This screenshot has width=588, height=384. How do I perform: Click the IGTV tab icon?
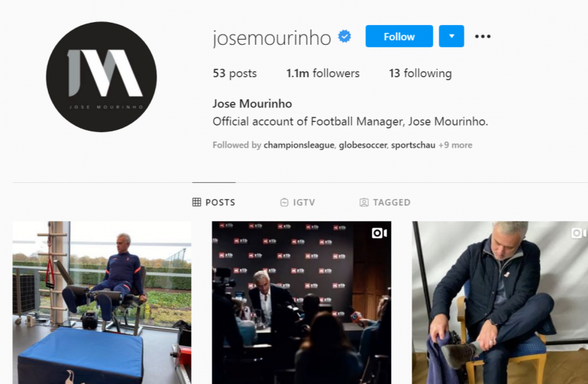tap(284, 203)
